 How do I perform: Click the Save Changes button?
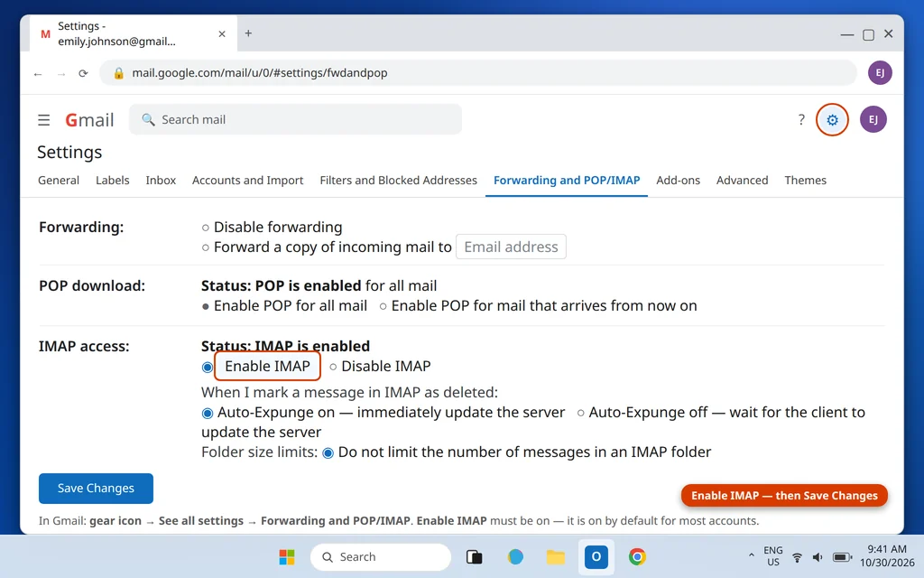click(96, 489)
